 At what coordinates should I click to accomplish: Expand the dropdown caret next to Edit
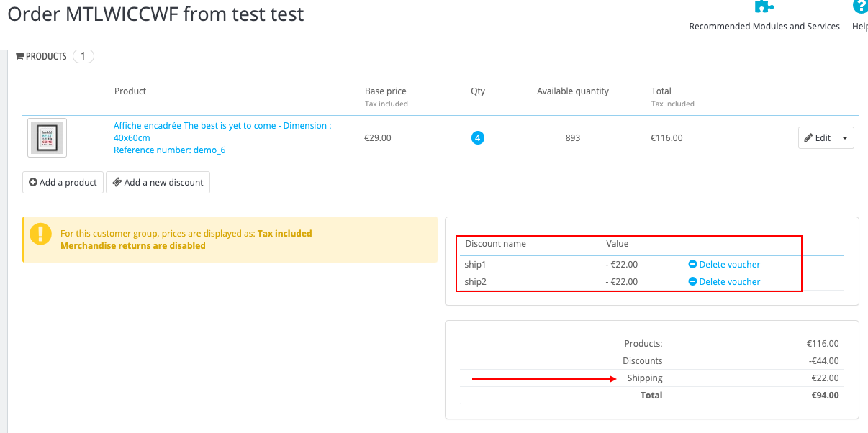844,137
